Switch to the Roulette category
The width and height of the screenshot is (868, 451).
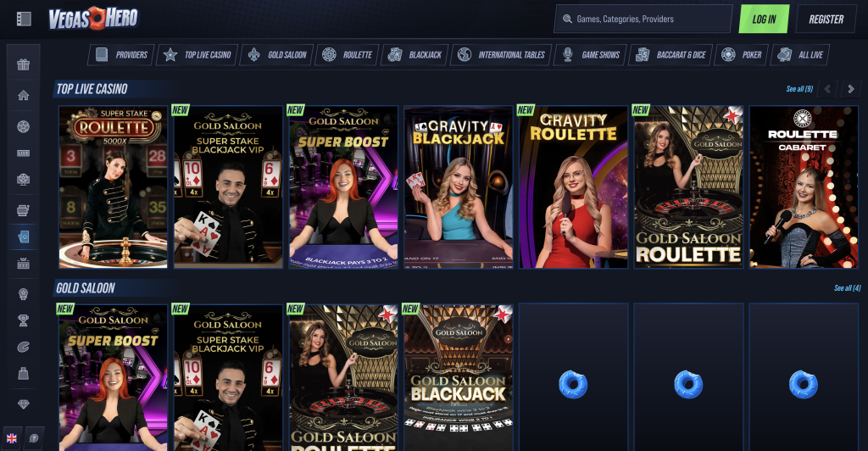pos(347,55)
